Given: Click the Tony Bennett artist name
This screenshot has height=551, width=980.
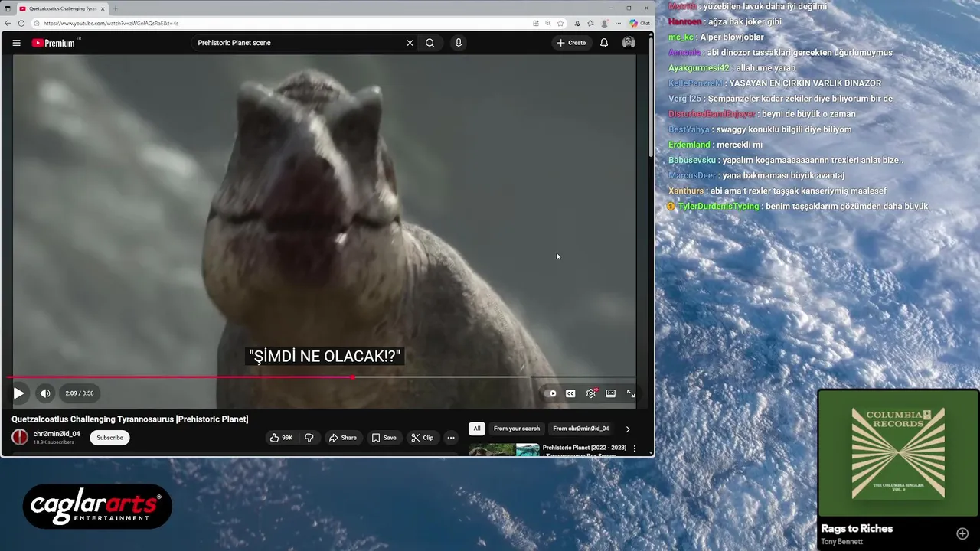Looking at the screenshot, I should [x=841, y=542].
